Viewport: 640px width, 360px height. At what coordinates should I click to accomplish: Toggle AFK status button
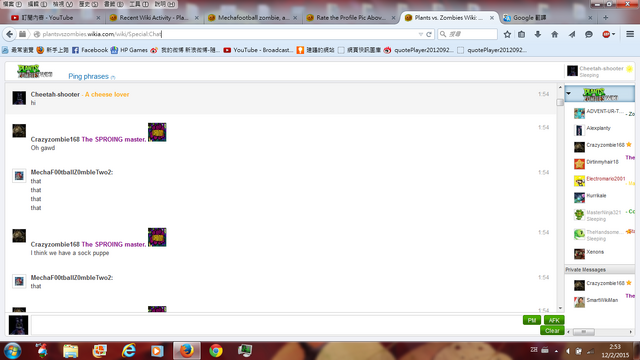pos(554,320)
